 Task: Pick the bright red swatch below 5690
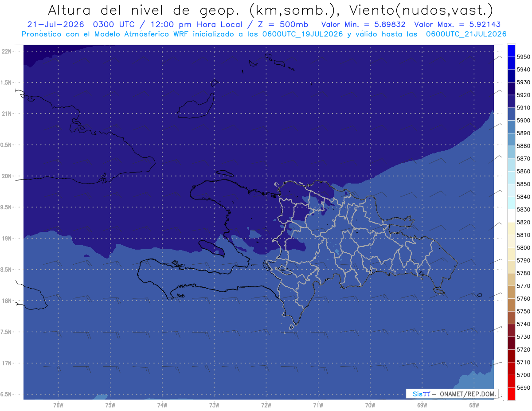(511, 394)
